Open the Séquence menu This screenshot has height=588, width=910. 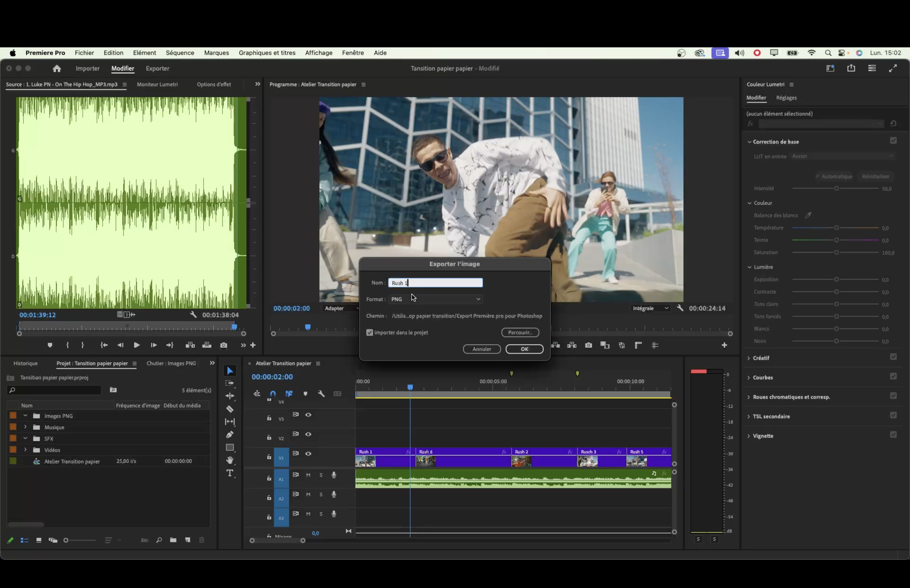(x=180, y=53)
